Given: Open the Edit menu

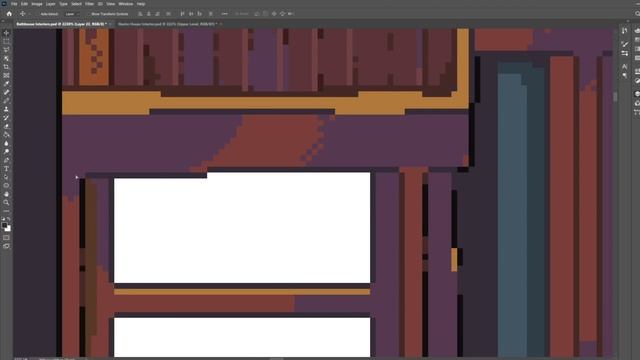Looking at the screenshot, I should tap(24, 4).
